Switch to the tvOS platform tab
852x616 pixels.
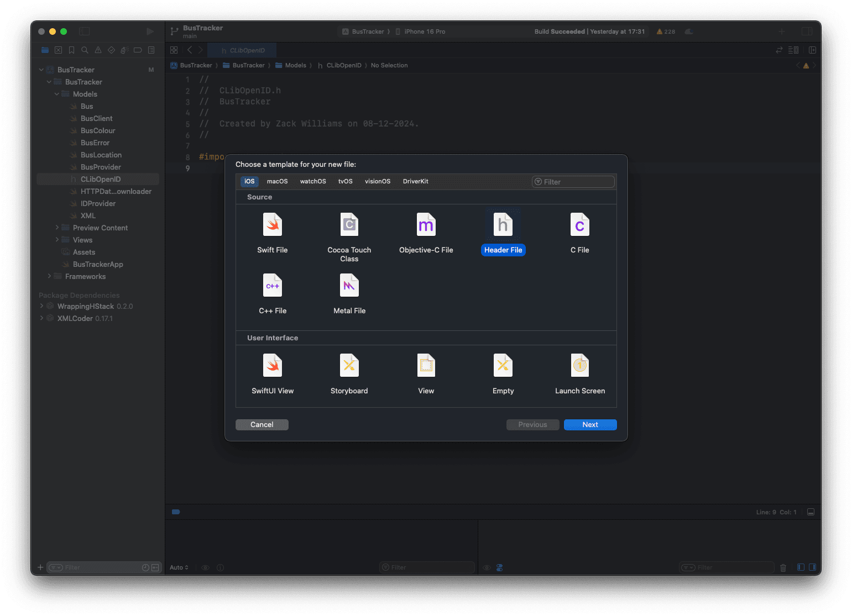(346, 181)
